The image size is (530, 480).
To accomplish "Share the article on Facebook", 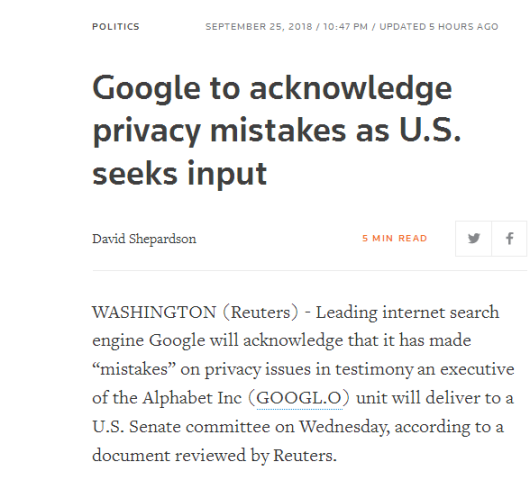I will tap(509, 239).
